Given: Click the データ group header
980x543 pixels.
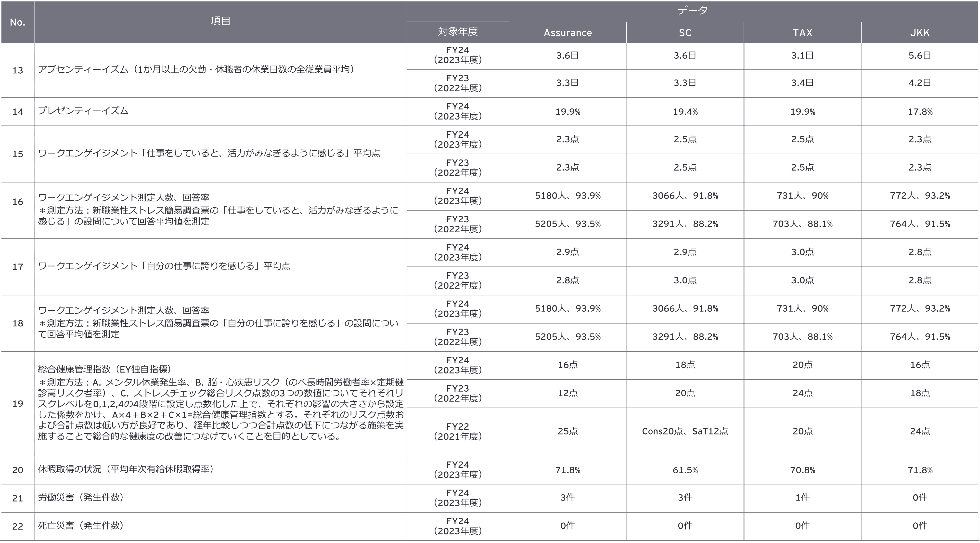Looking at the screenshot, I should [x=692, y=11].
